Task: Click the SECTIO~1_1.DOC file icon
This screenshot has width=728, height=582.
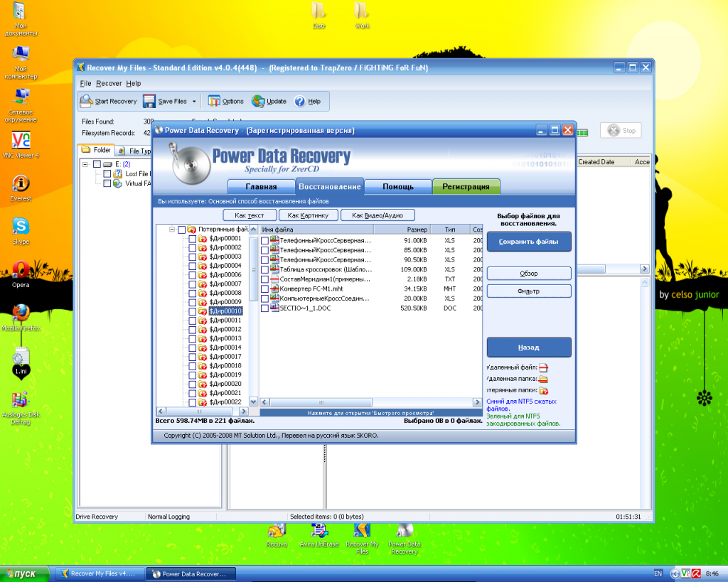Action: (x=274, y=308)
